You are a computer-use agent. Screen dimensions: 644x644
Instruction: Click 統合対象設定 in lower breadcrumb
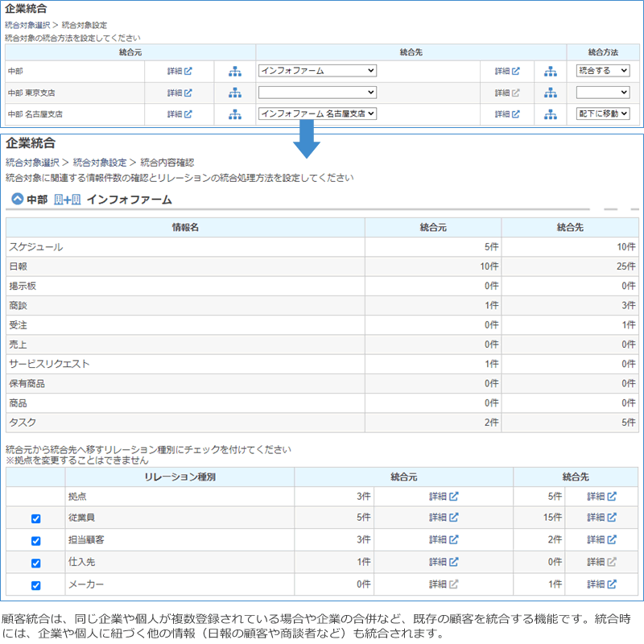(x=100, y=162)
